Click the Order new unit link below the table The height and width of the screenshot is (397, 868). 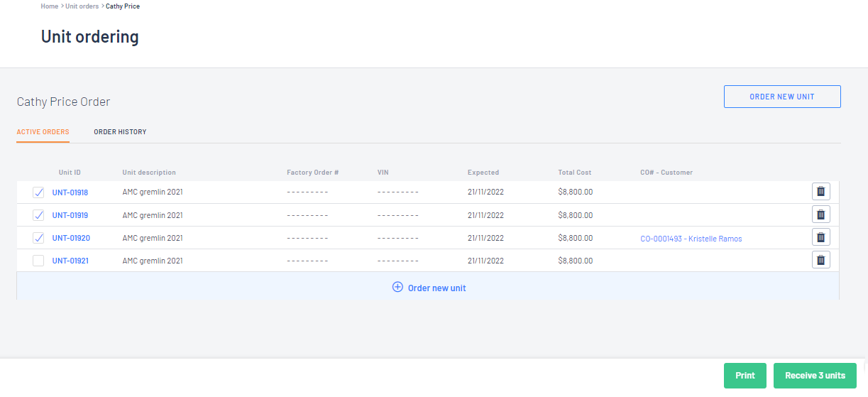click(436, 288)
